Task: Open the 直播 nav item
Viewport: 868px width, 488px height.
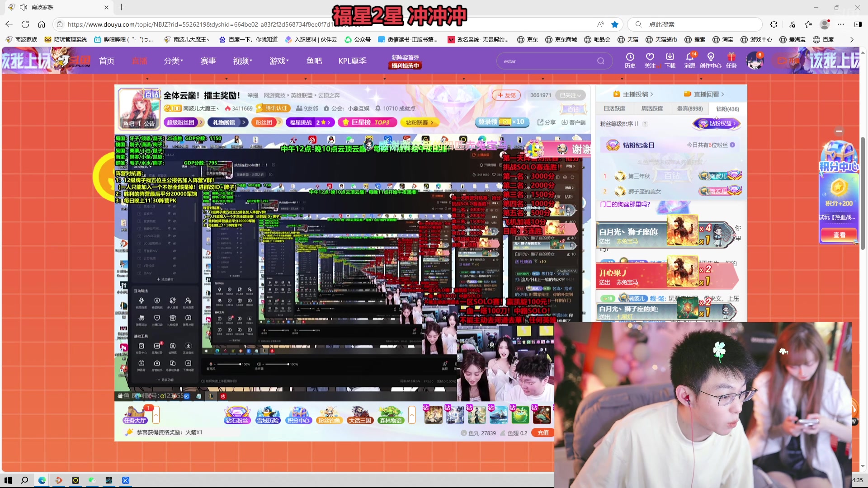Action: coord(140,61)
